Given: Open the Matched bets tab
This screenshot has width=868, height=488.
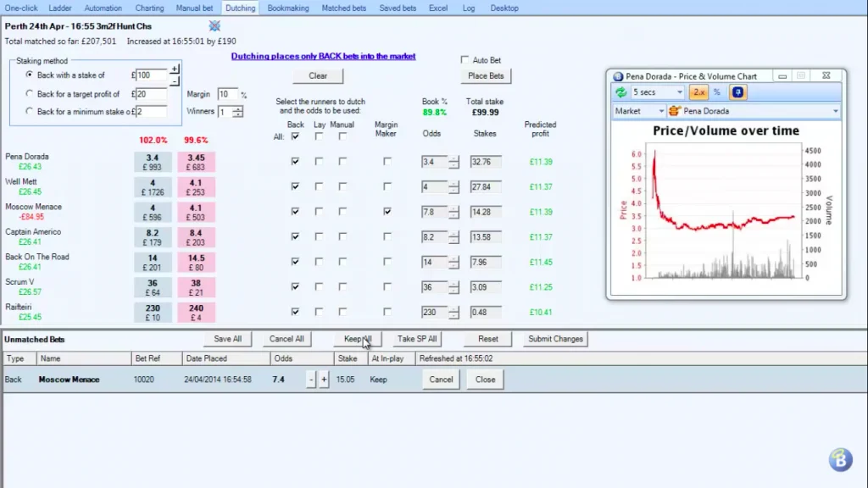Looking at the screenshot, I should (x=344, y=8).
